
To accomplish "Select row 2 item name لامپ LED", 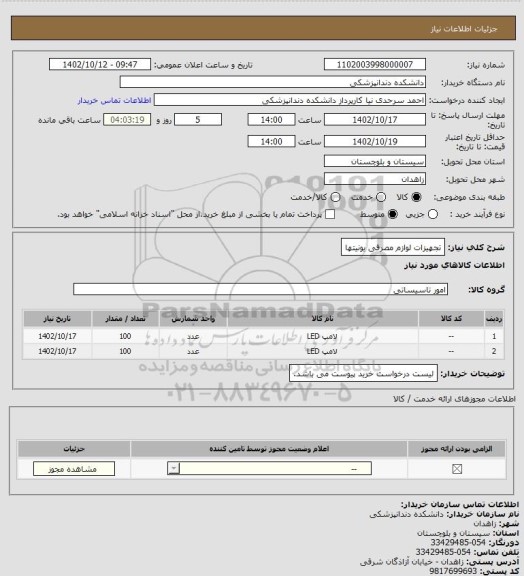I will point(322,351).
